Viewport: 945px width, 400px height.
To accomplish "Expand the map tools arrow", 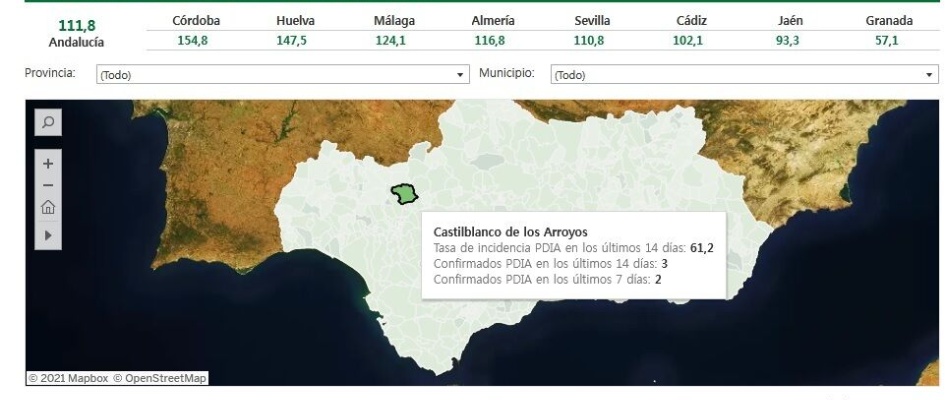I will coord(47,236).
